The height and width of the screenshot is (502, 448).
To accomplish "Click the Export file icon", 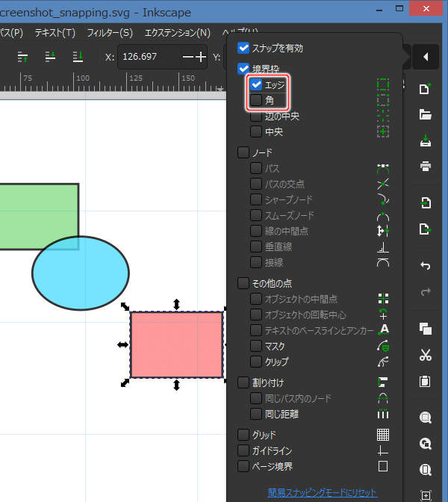I will coord(426,229).
